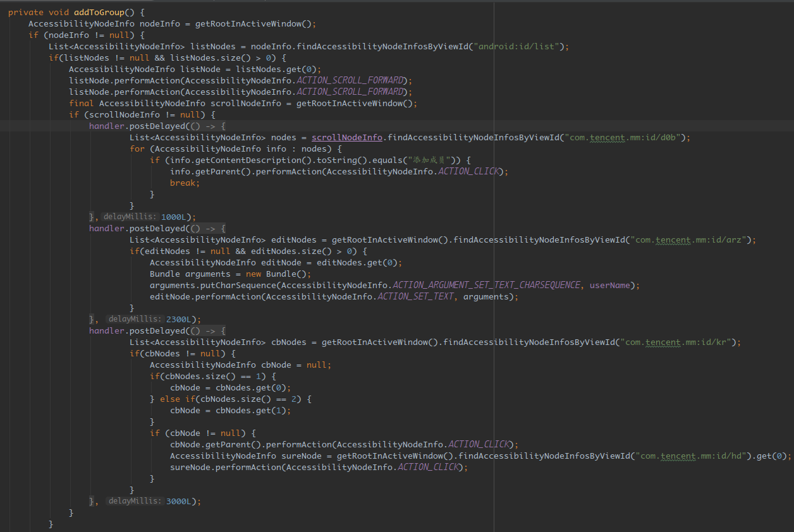The height and width of the screenshot is (532, 794).
Task: Click the "com.tencent.mm:id/hd" string literal
Action: pyautogui.click(x=693, y=456)
